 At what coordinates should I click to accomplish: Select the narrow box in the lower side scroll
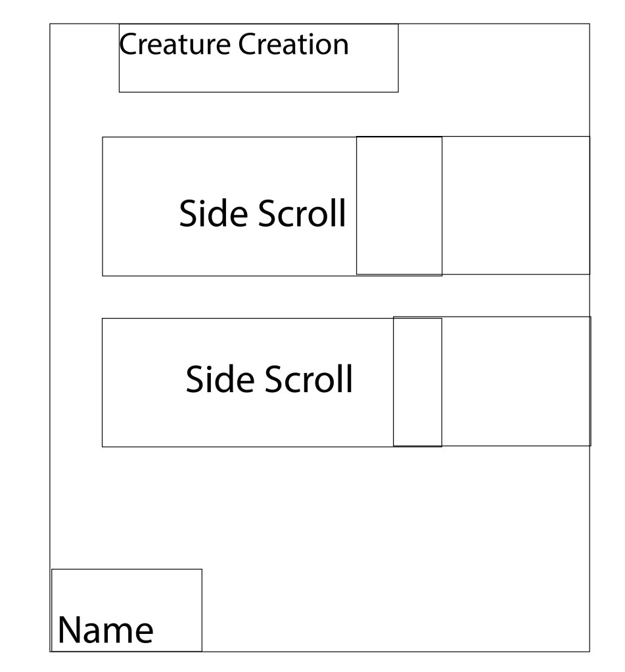click(417, 382)
